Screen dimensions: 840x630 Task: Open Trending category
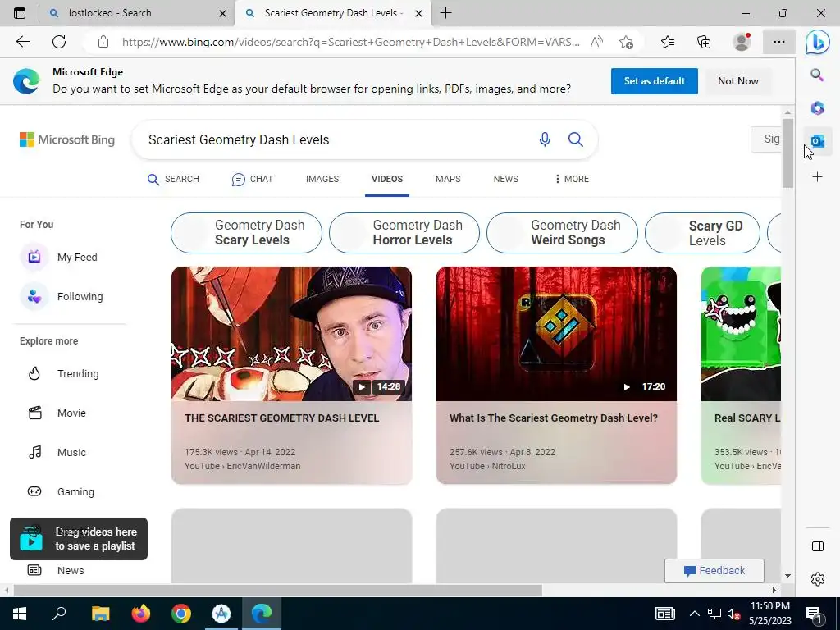63,374
